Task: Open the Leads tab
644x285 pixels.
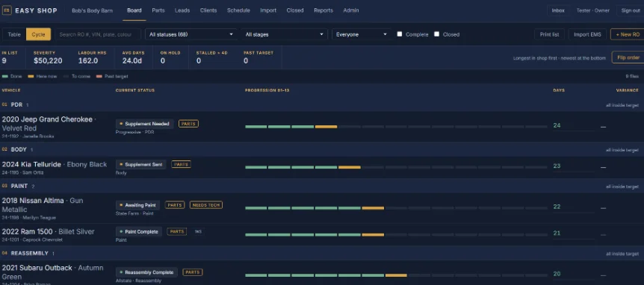Action: pos(182,10)
